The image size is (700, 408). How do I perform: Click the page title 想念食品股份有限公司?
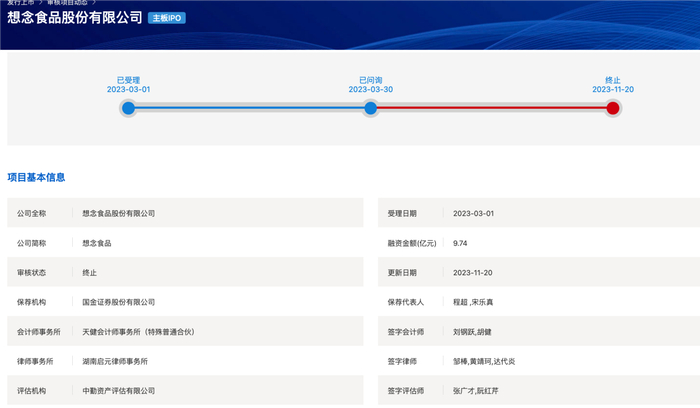(x=75, y=18)
